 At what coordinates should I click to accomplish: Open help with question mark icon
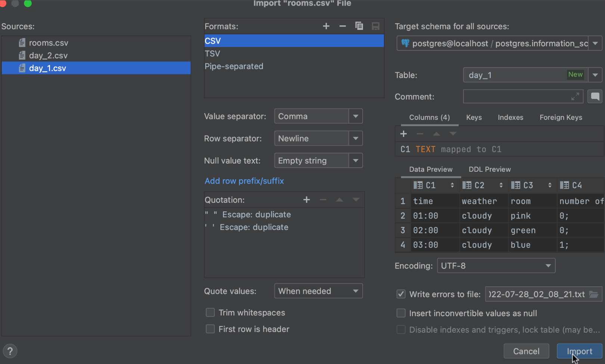click(x=10, y=351)
